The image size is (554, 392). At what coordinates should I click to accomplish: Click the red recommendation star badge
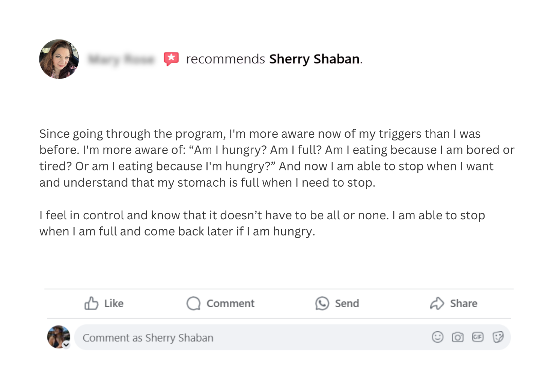pyautogui.click(x=171, y=59)
